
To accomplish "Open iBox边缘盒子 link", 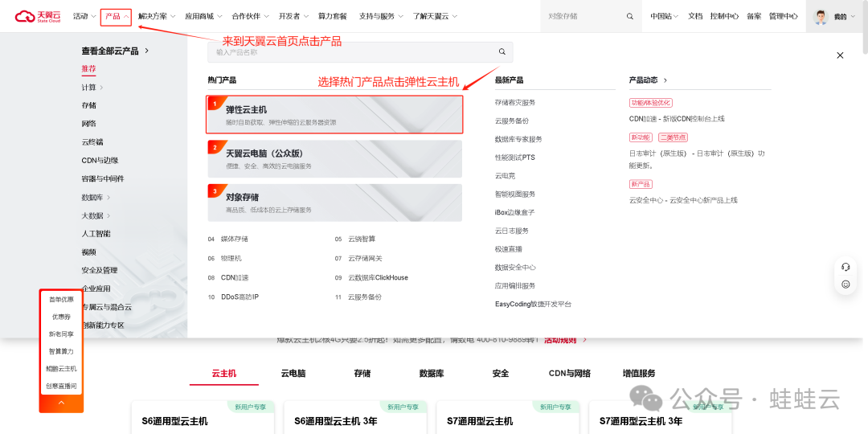I will pos(515,212).
